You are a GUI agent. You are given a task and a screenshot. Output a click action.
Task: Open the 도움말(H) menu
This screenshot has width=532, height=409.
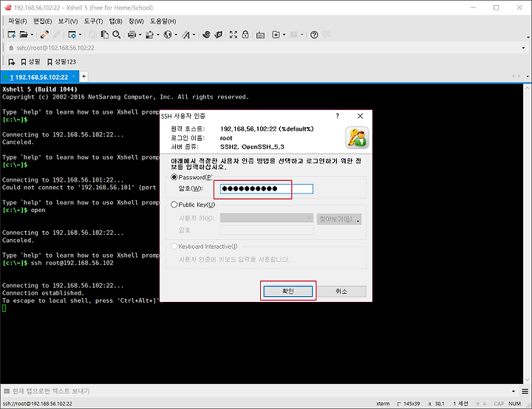coord(163,21)
